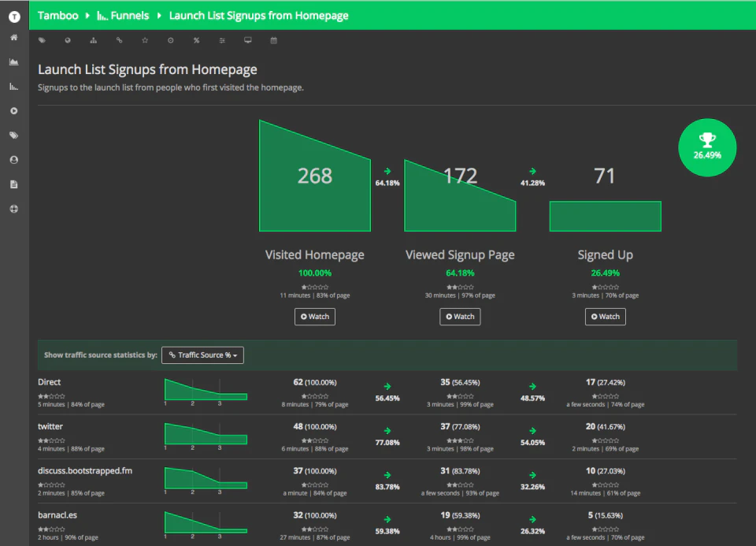This screenshot has height=546, width=756.
Task: Click the sliders settings icon in toolbar
Action: pos(222,40)
